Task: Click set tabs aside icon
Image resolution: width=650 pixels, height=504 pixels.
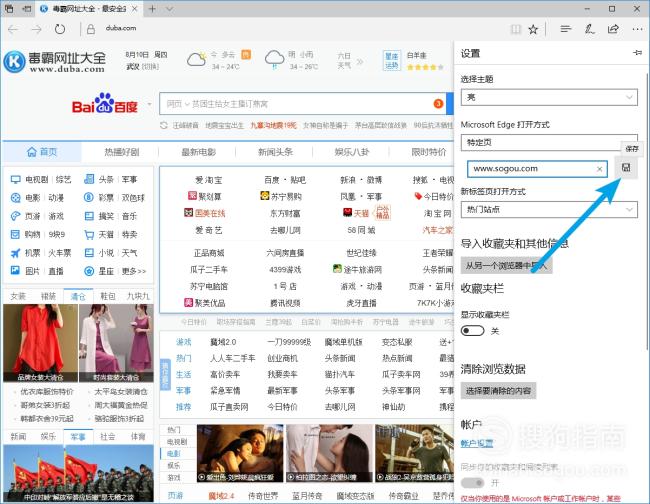Action: pyautogui.click(x=27, y=9)
